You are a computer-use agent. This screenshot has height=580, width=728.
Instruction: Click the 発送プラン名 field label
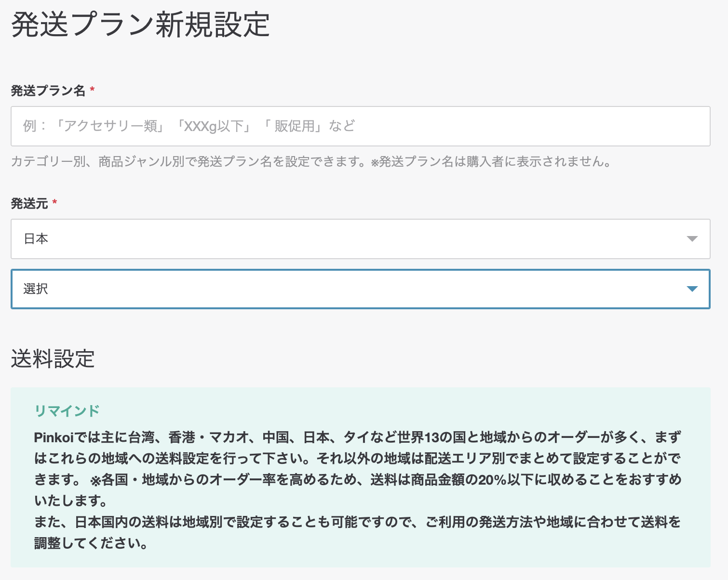click(48, 91)
